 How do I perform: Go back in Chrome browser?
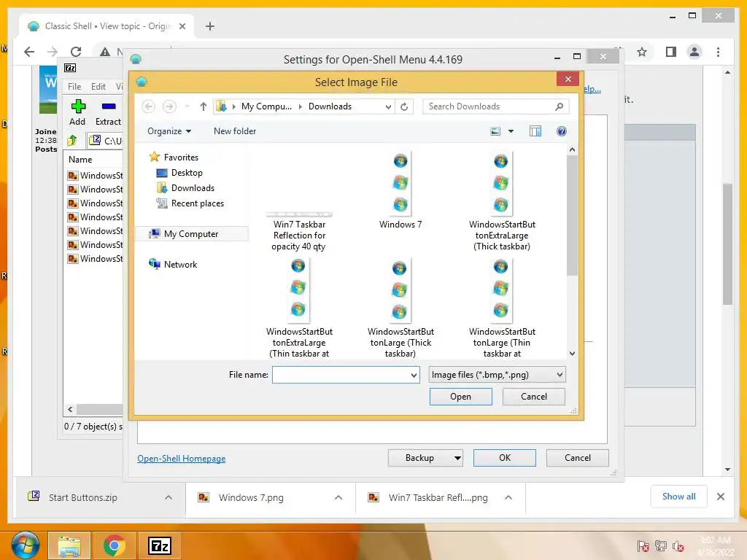(x=29, y=52)
